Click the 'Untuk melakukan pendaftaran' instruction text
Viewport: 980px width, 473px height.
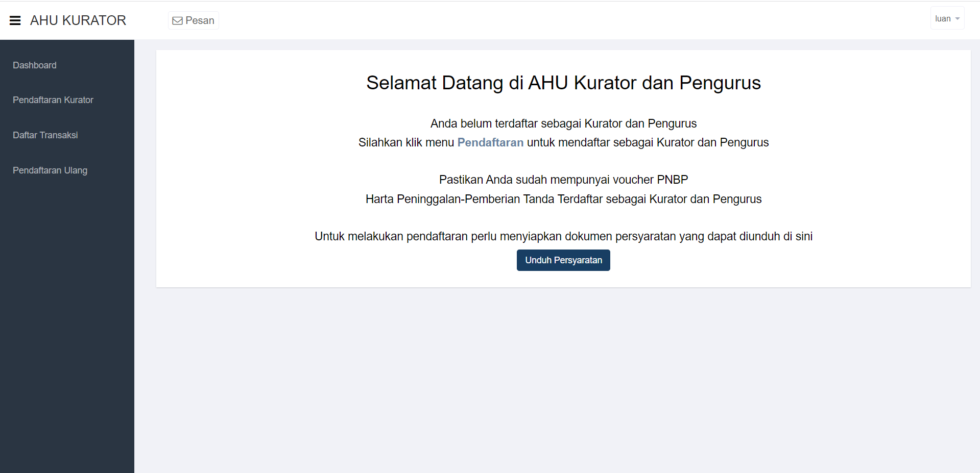tap(563, 236)
